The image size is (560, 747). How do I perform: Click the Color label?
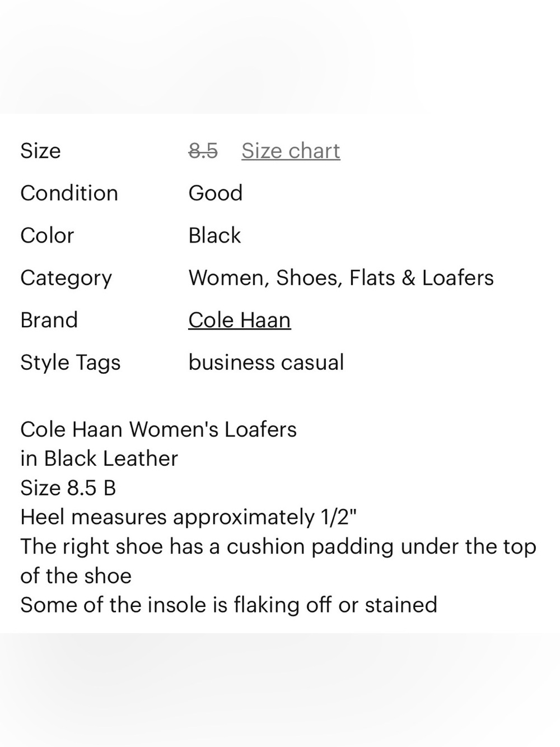(47, 235)
